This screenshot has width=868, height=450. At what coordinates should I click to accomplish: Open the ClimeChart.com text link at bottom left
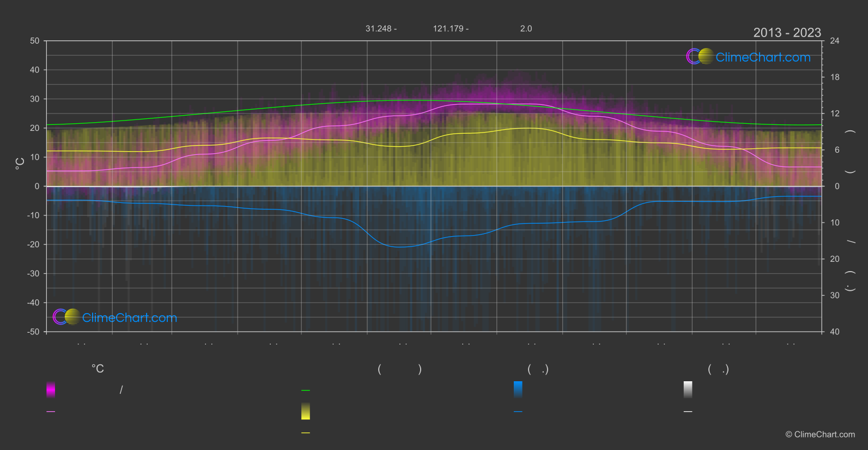click(130, 318)
